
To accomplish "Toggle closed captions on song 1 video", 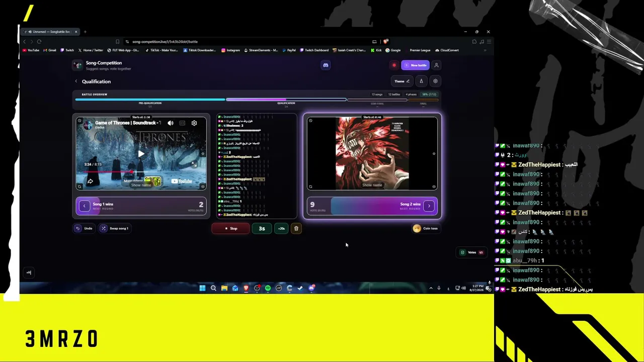I will [x=182, y=123].
